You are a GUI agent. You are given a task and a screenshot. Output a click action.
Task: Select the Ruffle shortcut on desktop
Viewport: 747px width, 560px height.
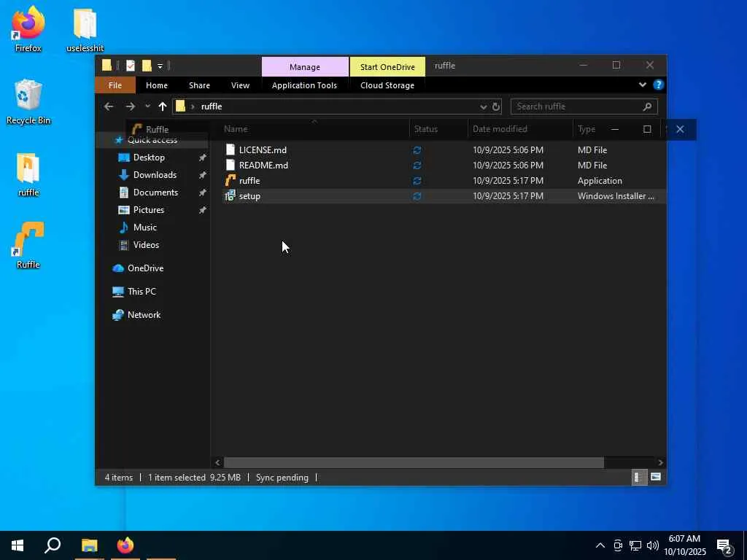point(28,246)
